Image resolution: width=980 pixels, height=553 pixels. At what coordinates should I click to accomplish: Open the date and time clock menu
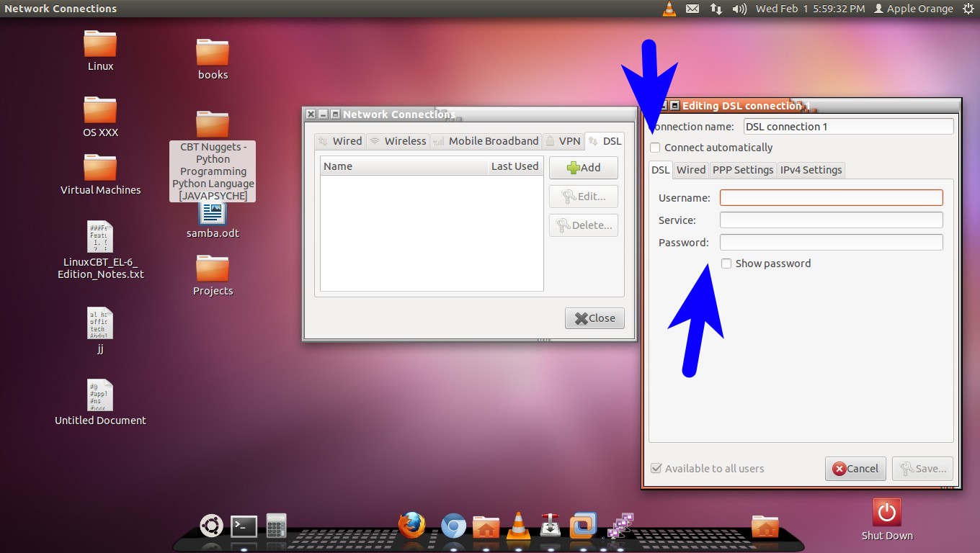pyautogui.click(x=811, y=9)
